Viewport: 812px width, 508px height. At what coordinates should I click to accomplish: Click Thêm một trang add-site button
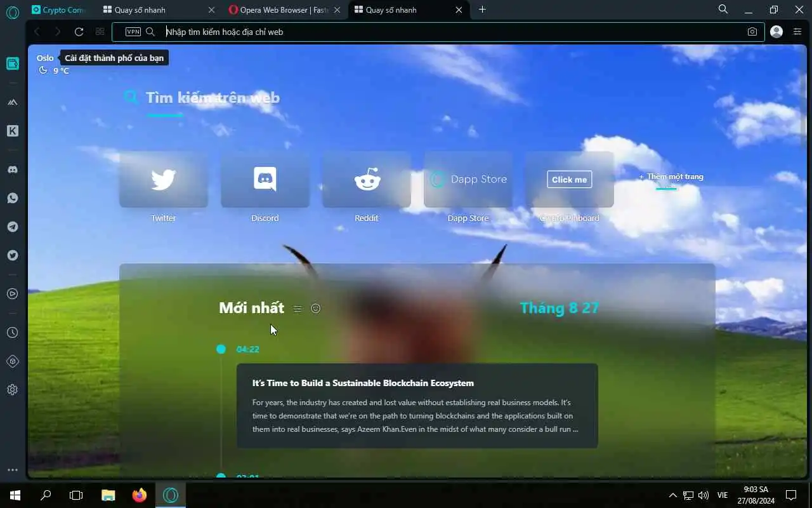tap(671, 177)
